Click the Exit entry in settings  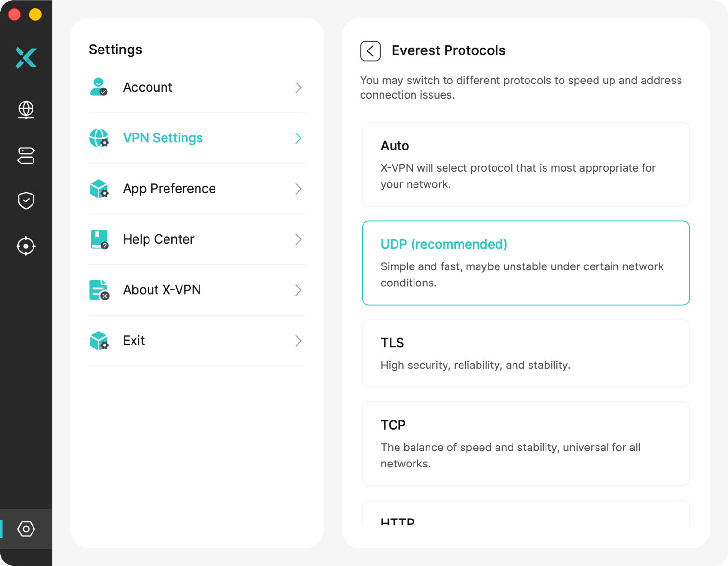tap(197, 341)
